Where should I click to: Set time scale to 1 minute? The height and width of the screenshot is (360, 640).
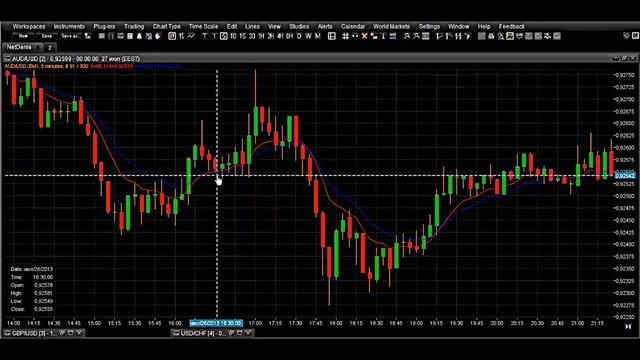(x=214, y=36)
